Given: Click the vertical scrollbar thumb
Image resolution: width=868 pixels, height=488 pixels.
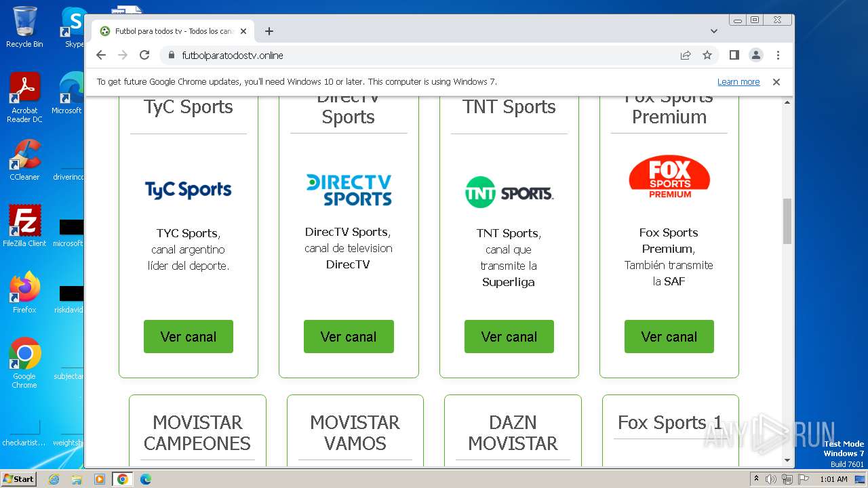Looking at the screenshot, I should [x=787, y=221].
